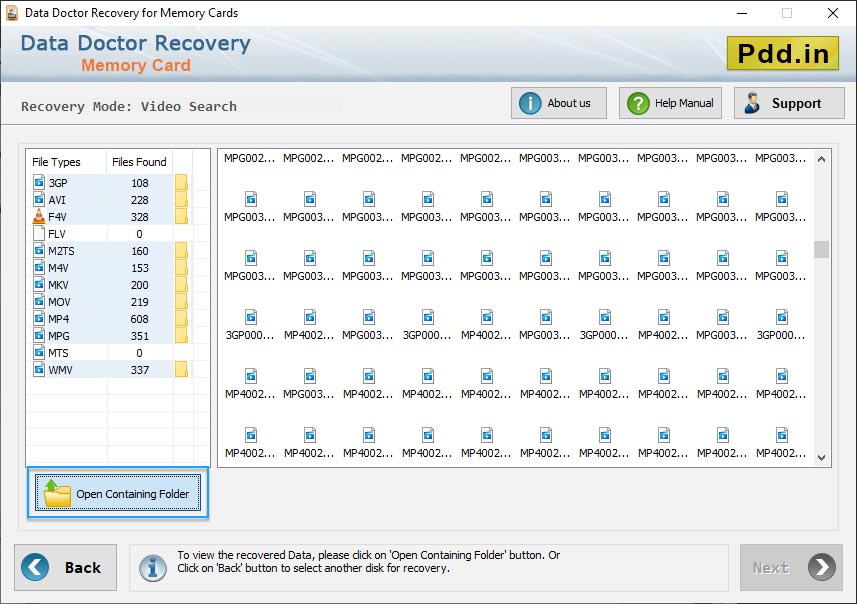Click the 160 count for M2TS
857x604 pixels.
coord(139,250)
